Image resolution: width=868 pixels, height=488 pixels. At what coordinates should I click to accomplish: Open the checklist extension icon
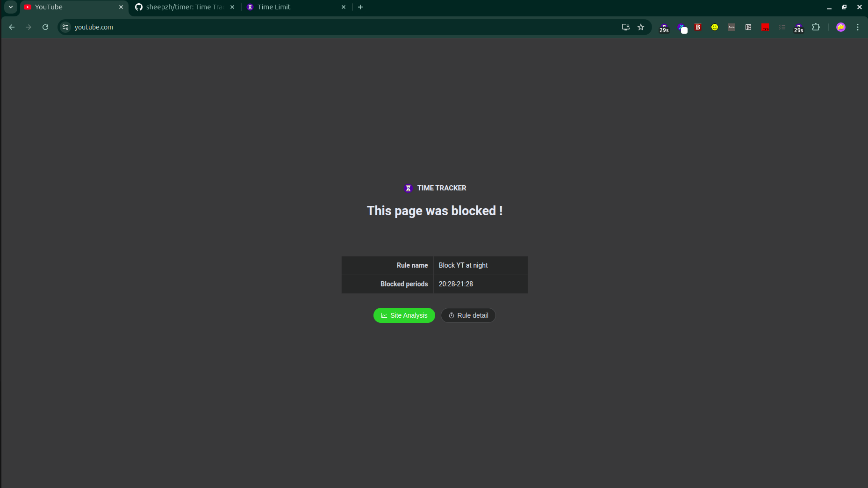782,27
